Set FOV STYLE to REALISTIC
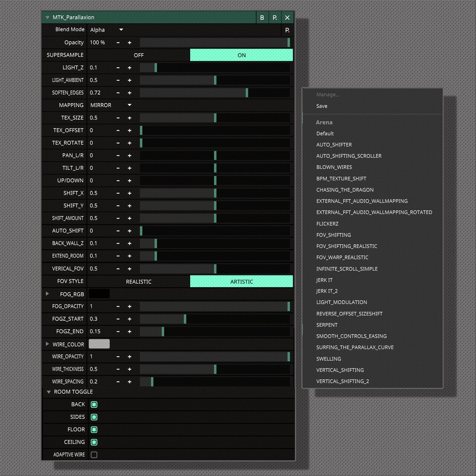The image size is (476, 476). 139,281
